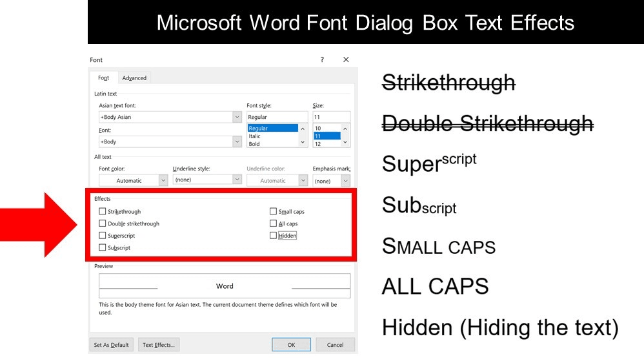Select Italic in the Font style list
Viewport: 644px width, 363px height.
click(x=255, y=136)
